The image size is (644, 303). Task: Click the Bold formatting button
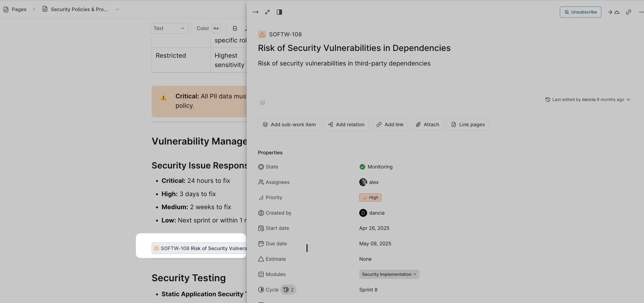[x=234, y=29]
